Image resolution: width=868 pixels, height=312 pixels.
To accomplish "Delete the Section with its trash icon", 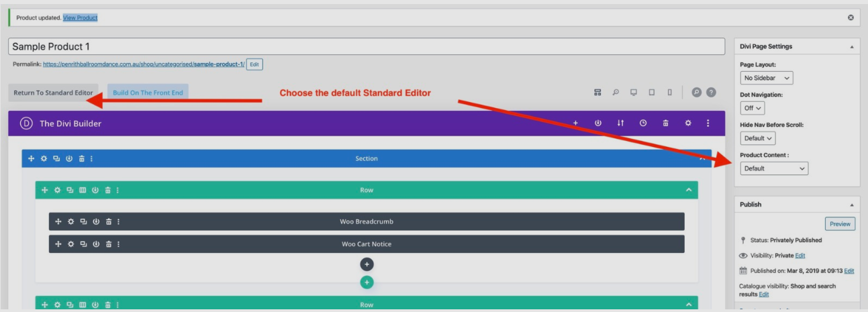I will 81,158.
